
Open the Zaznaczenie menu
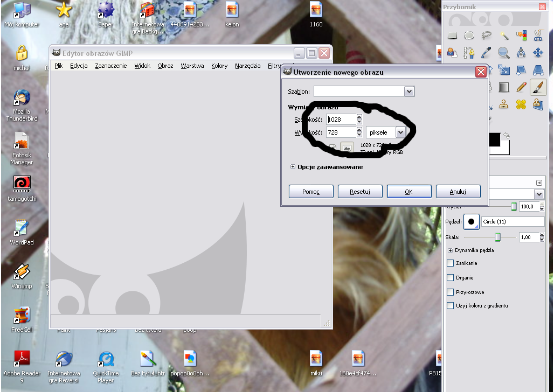click(111, 66)
